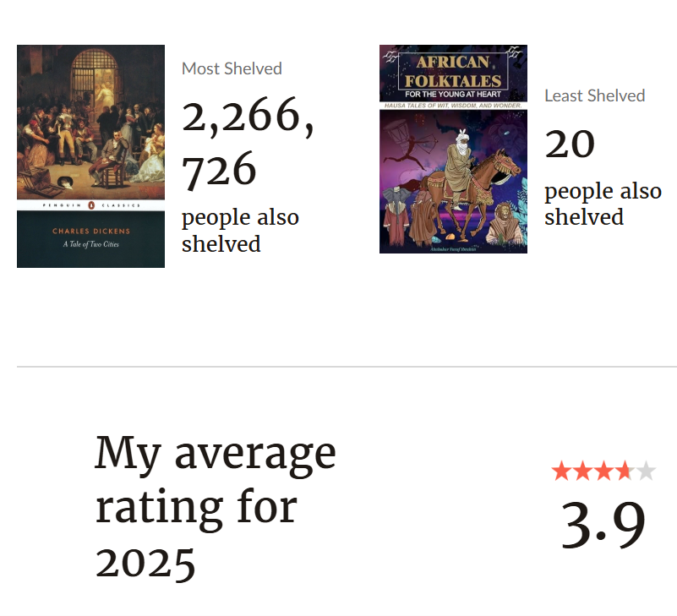Screen dimensions: 677x616
Task: Click the "Least Shelved" label
Action: (594, 95)
